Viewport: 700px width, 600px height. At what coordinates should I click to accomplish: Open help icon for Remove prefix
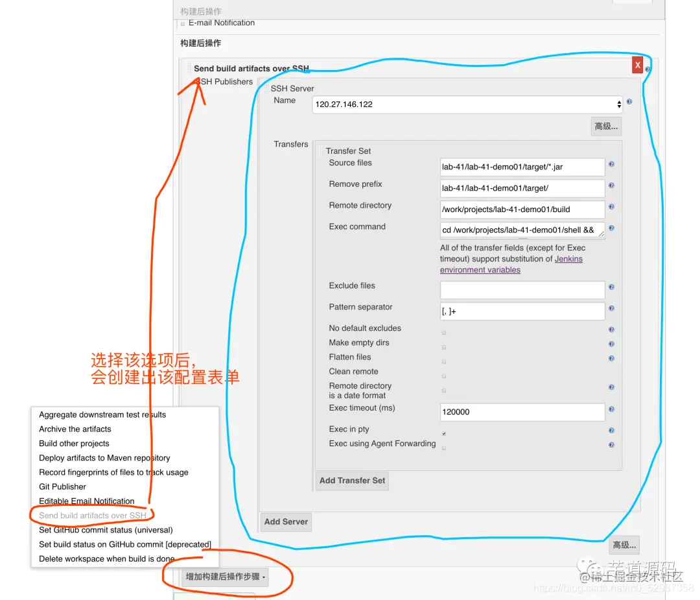[x=611, y=185]
